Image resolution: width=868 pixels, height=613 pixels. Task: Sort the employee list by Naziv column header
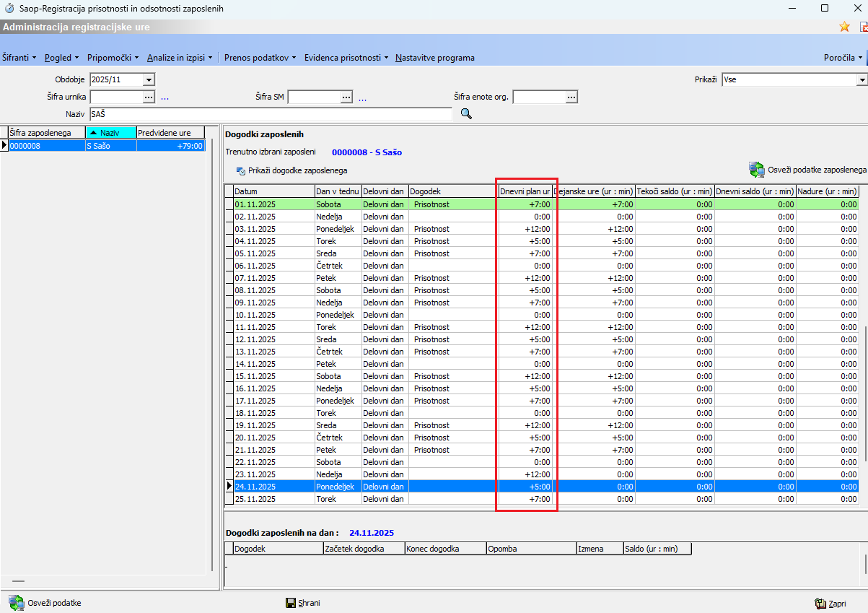(x=110, y=132)
